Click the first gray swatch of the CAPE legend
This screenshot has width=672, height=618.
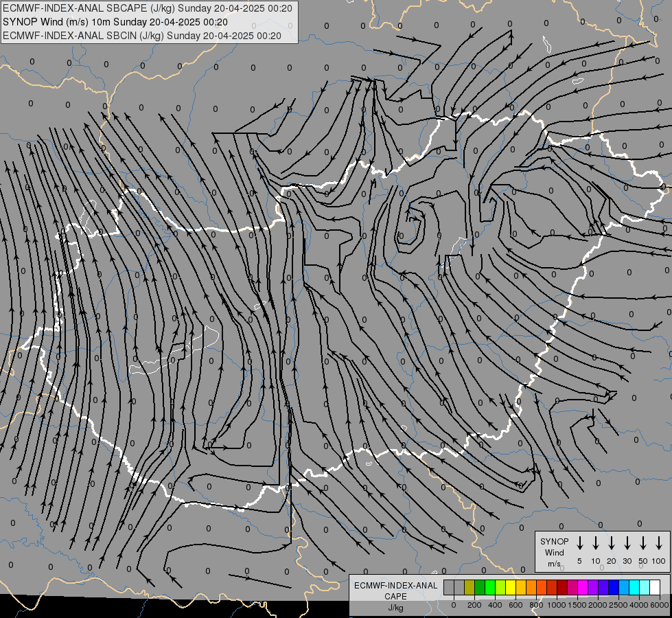pos(449,587)
